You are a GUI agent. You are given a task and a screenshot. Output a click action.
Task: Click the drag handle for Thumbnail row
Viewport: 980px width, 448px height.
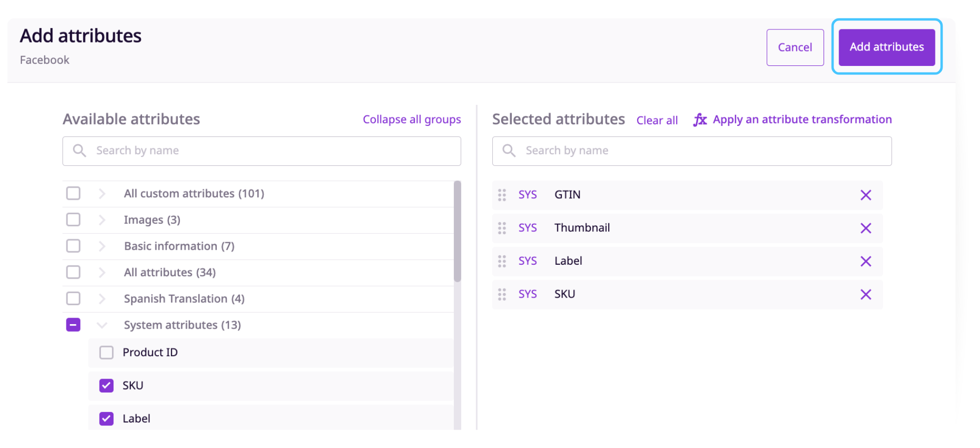502,228
